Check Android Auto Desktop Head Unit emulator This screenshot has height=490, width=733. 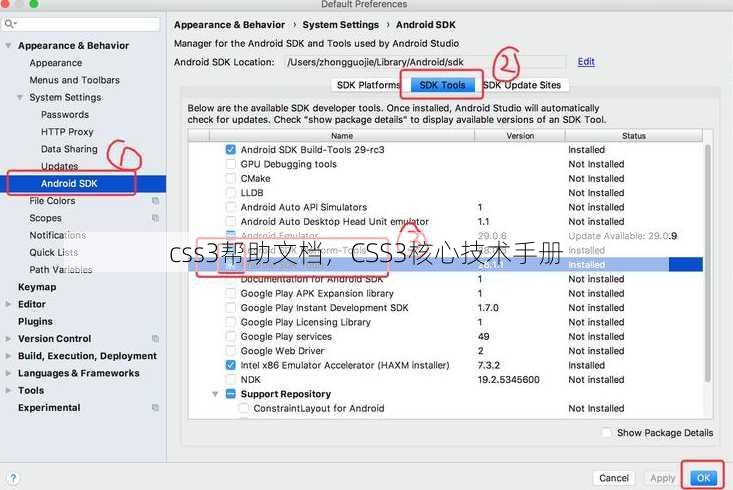(230, 222)
